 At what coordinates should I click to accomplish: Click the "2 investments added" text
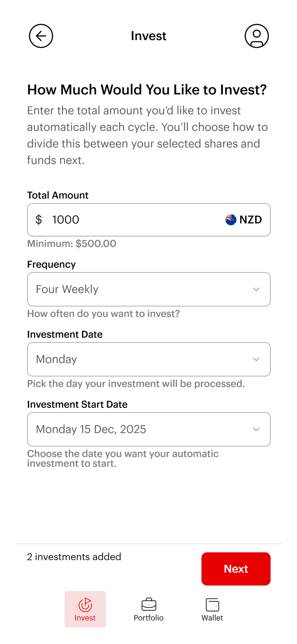(x=74, y=557)
